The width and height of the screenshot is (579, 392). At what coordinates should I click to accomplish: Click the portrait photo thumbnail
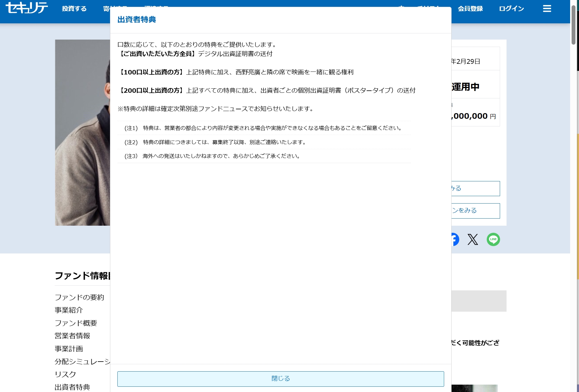pyautogui.click(x=82, y=132)
